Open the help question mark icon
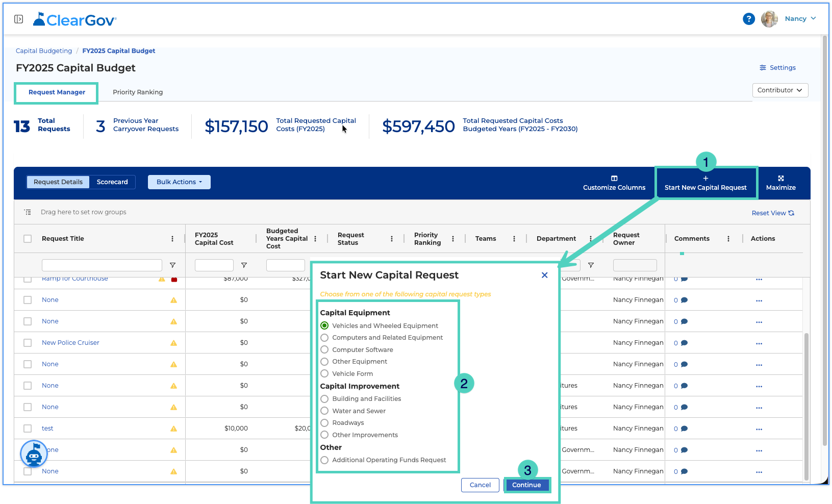The width and height of the screenshot is (832, 504). (748, 19)
